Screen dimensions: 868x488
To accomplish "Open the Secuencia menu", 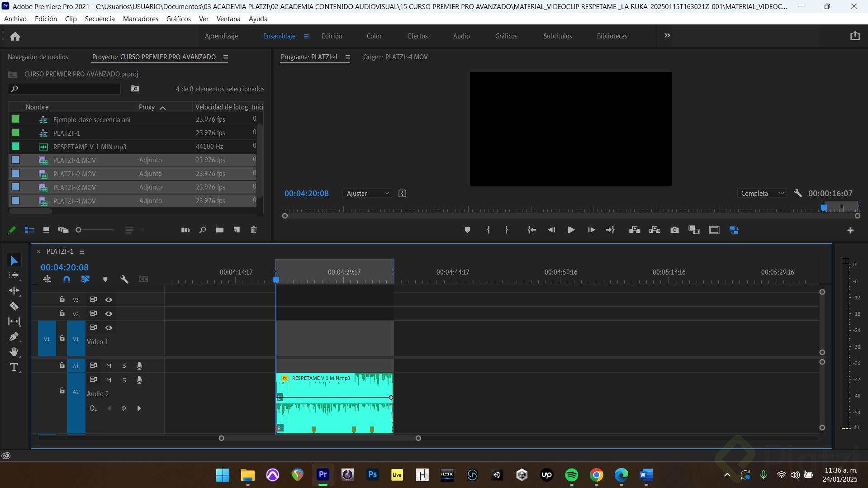I will 100,19.
